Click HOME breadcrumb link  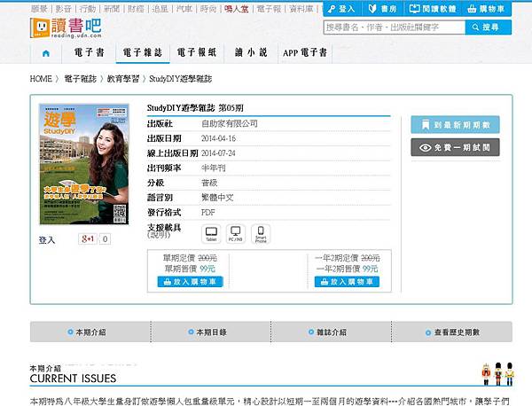click(x=41, y=79)
